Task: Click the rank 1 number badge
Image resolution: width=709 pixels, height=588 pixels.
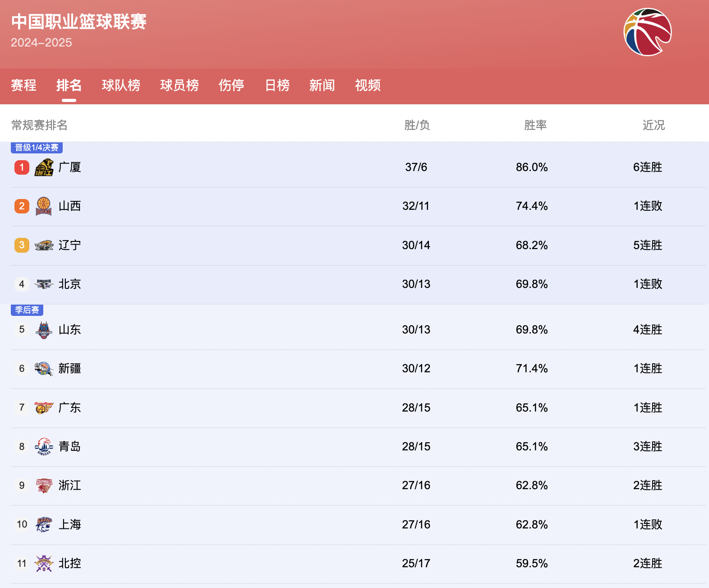Action: coord(21,167)
